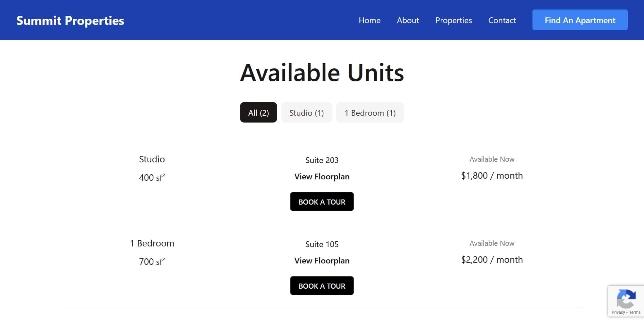
Task: Open the About navigation item
Action: [x=408, y=20]
